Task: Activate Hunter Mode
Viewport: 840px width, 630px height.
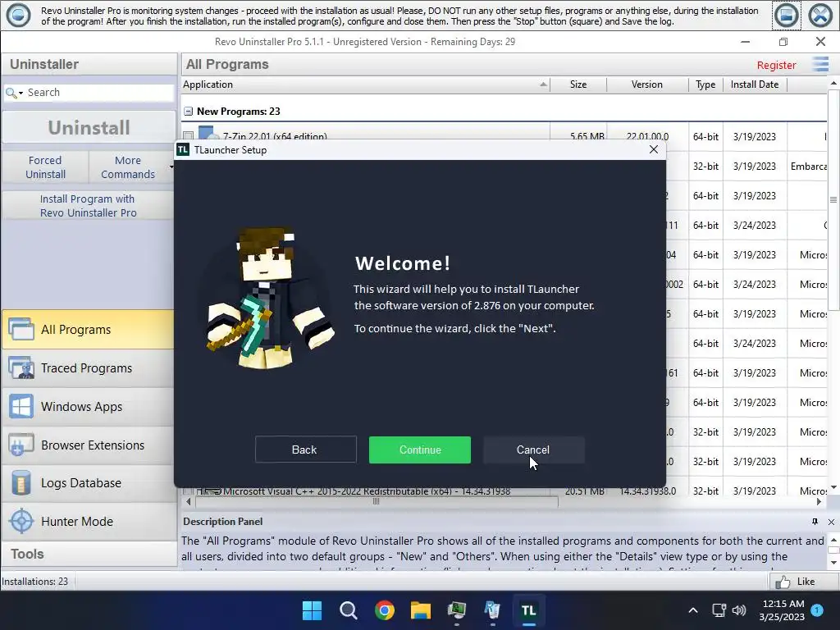Action: 88,521
